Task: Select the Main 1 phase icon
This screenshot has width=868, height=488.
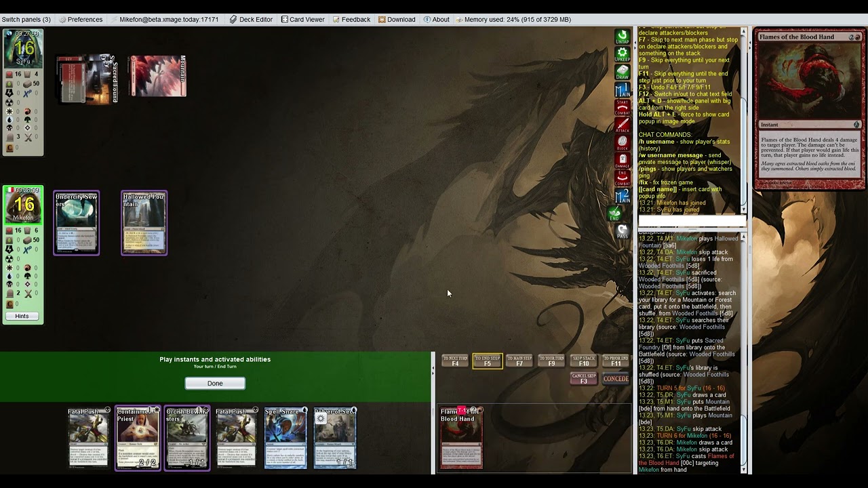Action: click(x=622, y=89)
